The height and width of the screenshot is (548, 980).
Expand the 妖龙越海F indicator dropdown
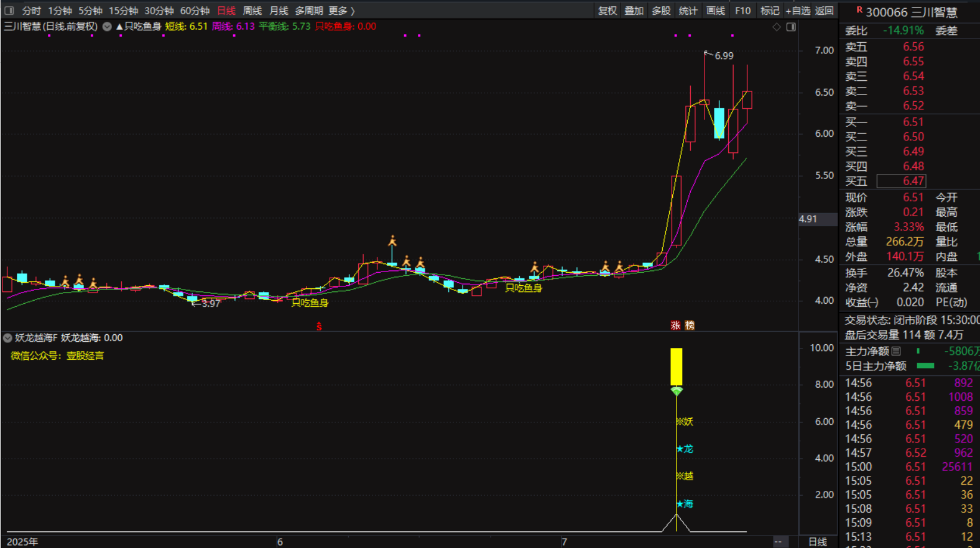click(7, 338)
